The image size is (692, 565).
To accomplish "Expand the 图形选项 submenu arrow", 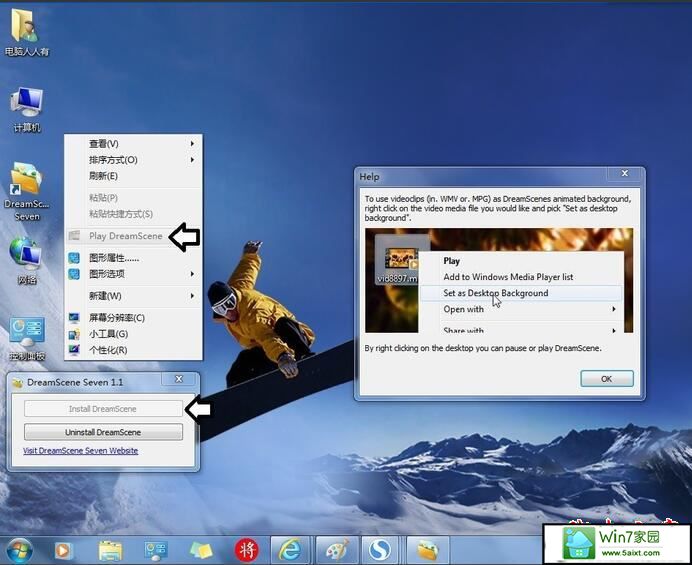I will pos(192,274).
